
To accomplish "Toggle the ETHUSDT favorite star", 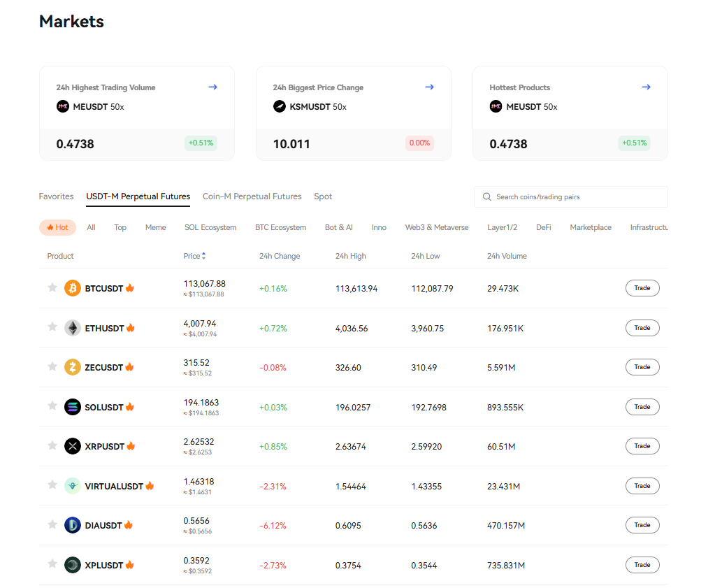I will point(52,327).
